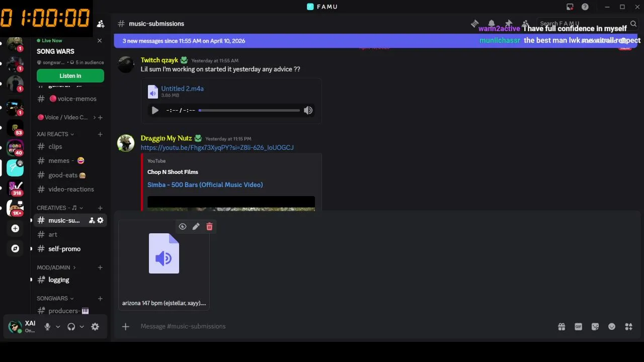The height and width of the screenshot is (362, 644).
Task: Open notification settings bell icon
Action: coord(492,24)
